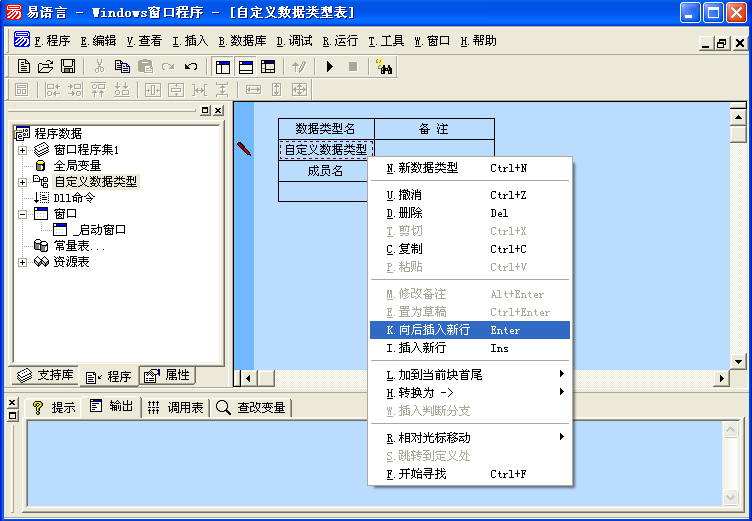The height and width of the screenshot is (521, 752).
Task: Click the Undo arrow toolbar icon
Action: [191, 66]
